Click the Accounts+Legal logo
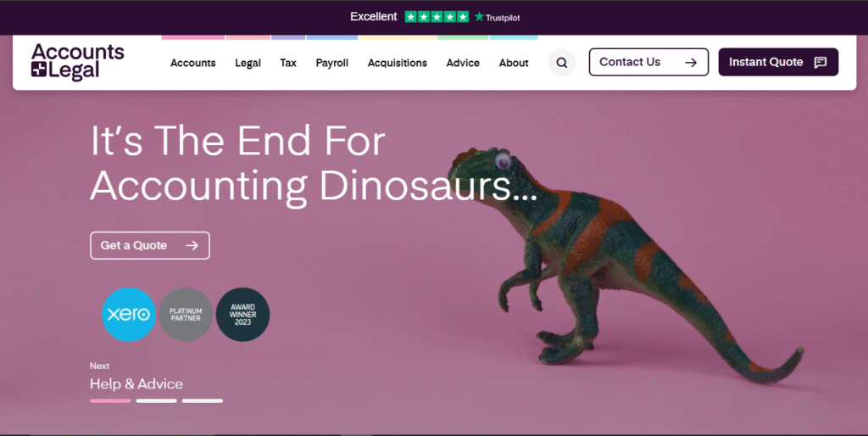868x436 pixels. pyautogui.click(x=78, y=62)
